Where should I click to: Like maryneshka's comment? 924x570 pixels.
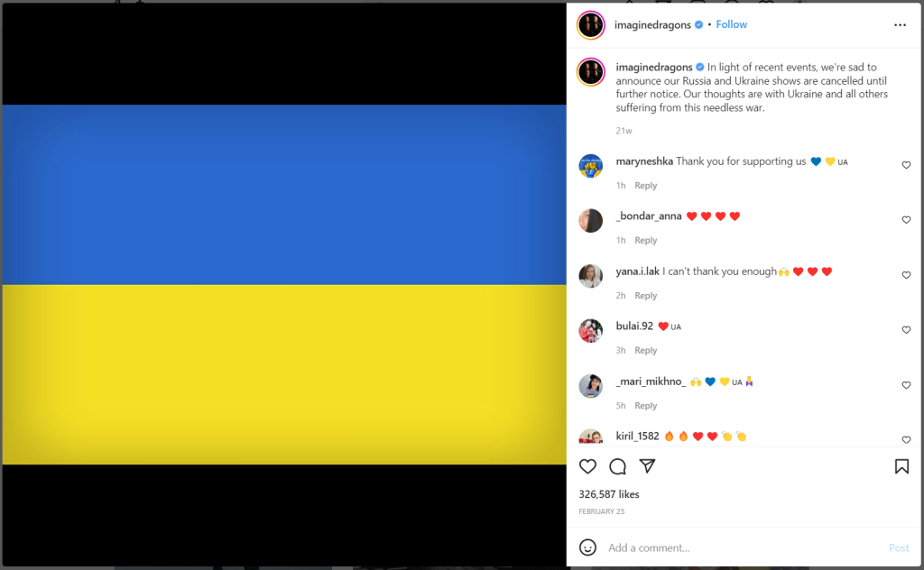906,165
